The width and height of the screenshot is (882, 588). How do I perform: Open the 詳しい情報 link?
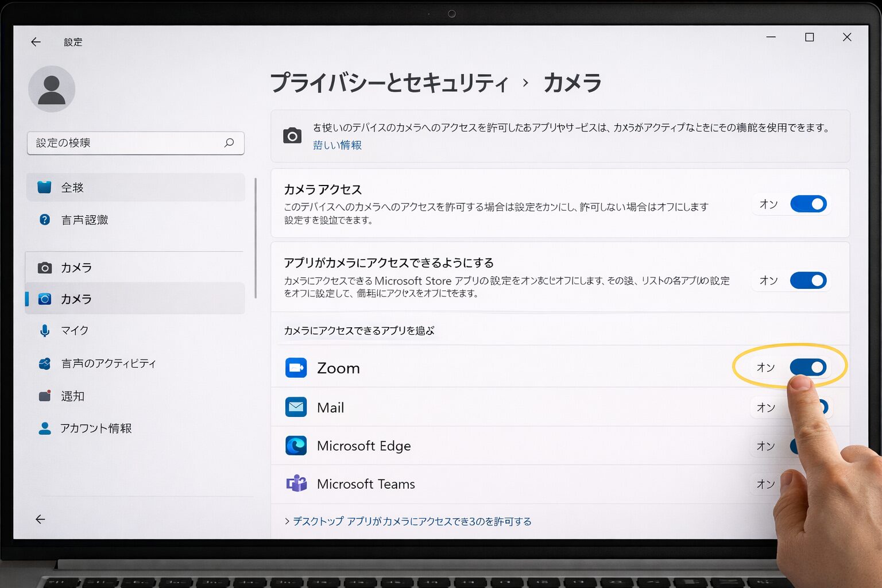[x=337, y=145]
